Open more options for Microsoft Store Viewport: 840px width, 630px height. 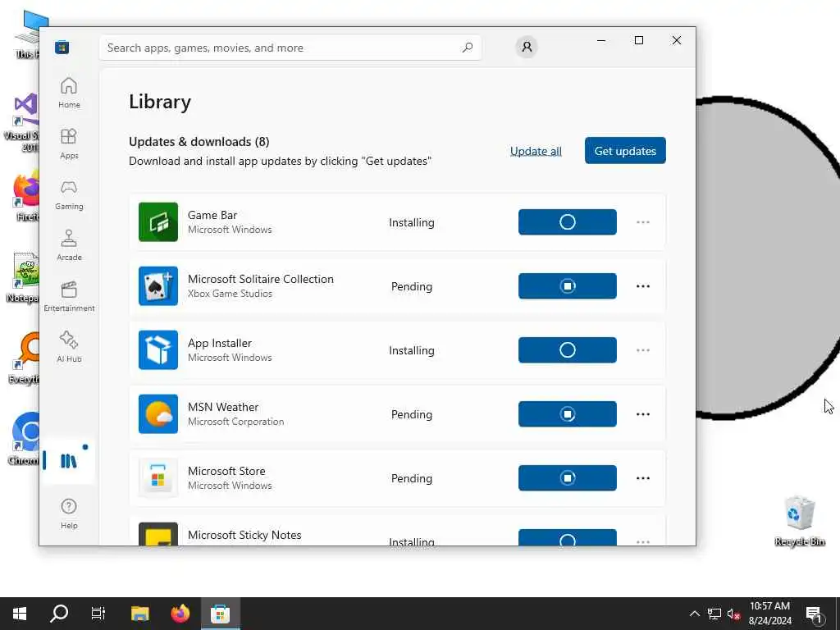(643, 478)
